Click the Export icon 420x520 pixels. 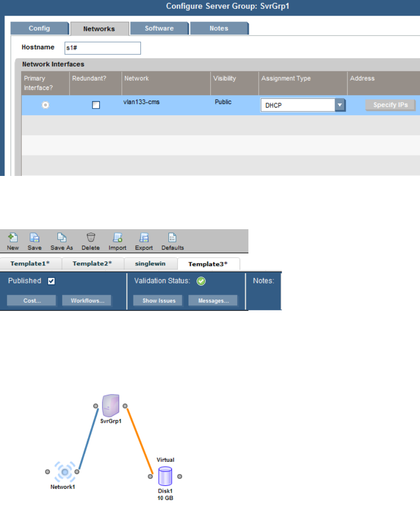tap(144, 238)
